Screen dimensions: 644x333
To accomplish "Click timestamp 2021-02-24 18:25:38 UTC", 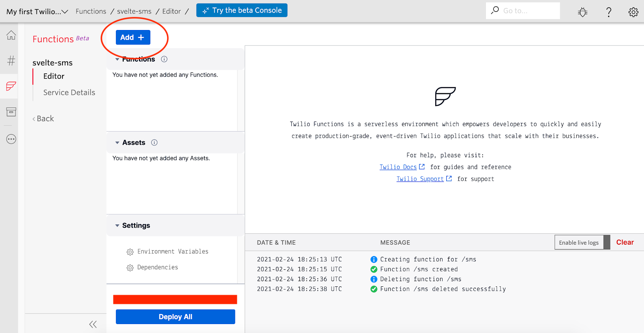I will click(300, 289).
